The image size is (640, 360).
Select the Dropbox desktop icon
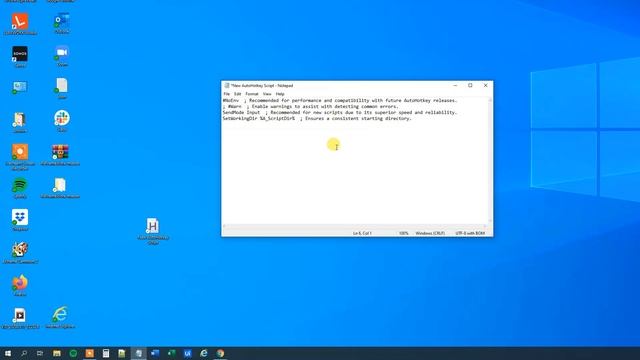tap(20, 220)
